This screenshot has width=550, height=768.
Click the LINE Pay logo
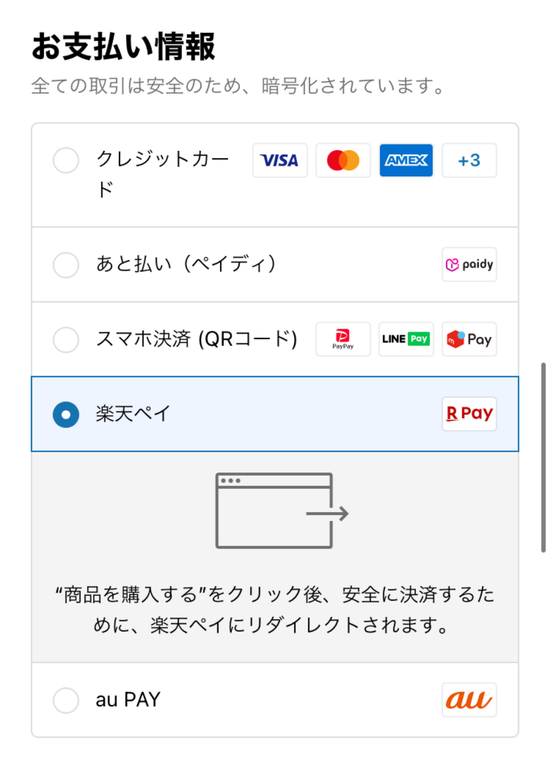[406, 339]
